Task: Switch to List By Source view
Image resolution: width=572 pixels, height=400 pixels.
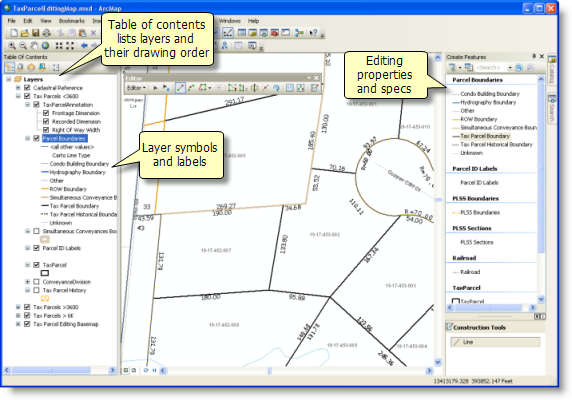Action: point(20,67)
